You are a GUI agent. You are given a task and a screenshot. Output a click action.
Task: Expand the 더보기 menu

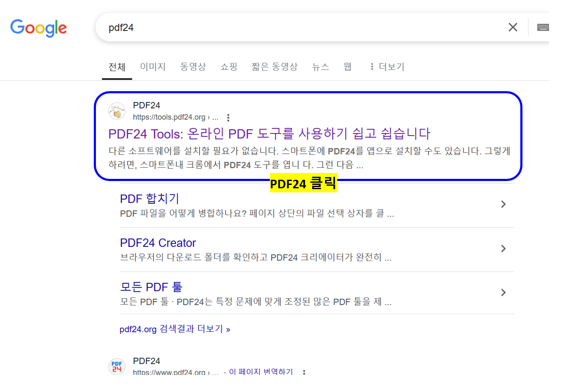pyautogui.click(x=387, y=66)
